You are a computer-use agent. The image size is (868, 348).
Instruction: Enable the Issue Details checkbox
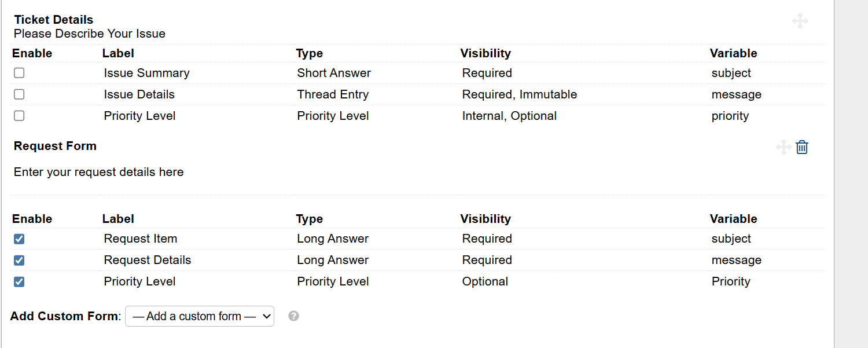pos(19,94)
